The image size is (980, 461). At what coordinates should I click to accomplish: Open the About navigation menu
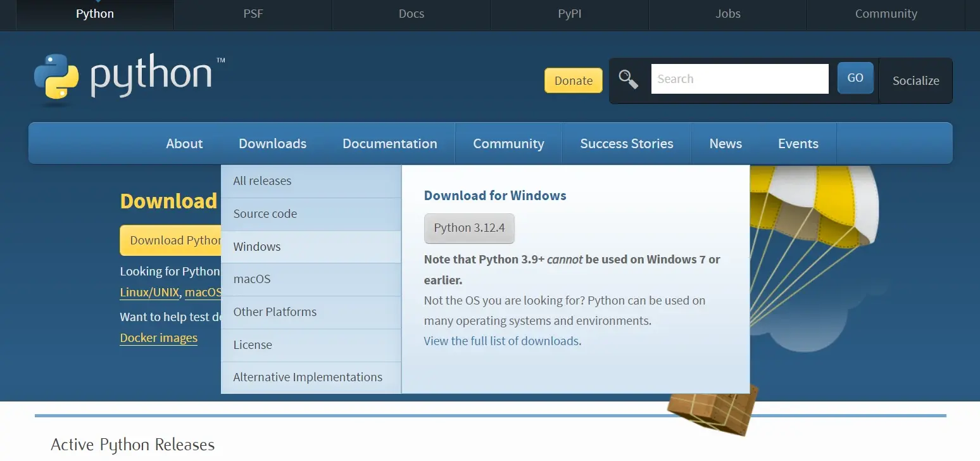click(184, 144)
